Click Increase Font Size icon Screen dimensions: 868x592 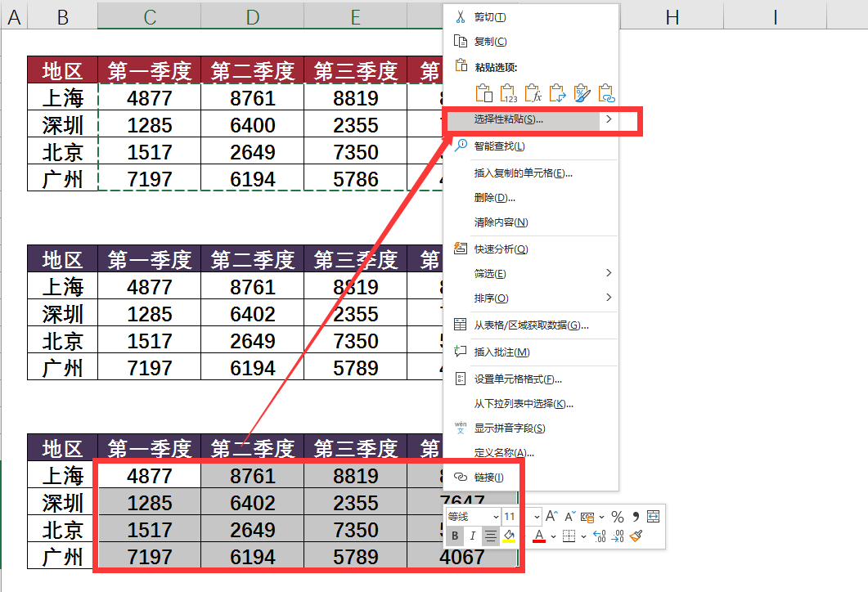551,516
